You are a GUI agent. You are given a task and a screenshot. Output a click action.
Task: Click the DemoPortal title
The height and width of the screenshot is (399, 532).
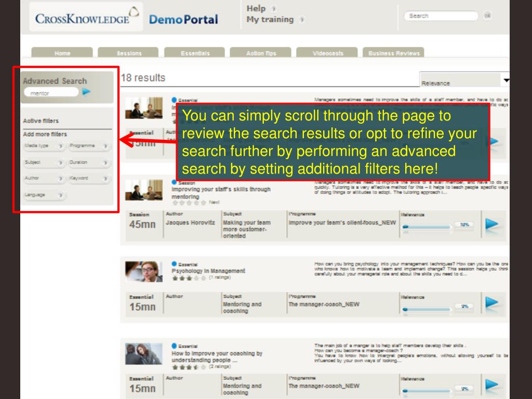click(183, 20)
